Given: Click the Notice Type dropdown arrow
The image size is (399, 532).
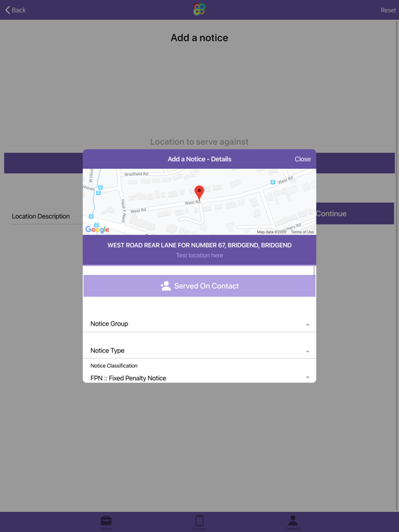Looking at the screenshot, I should click(x=308, y=351).
